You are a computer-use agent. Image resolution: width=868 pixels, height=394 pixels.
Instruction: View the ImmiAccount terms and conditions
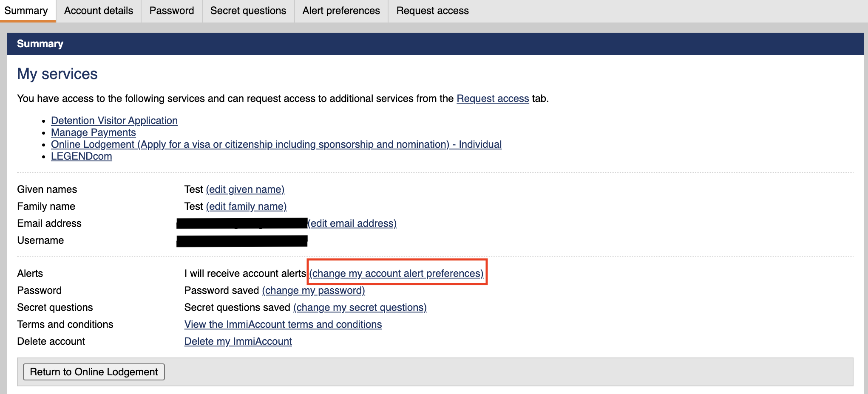pos(283,324)
